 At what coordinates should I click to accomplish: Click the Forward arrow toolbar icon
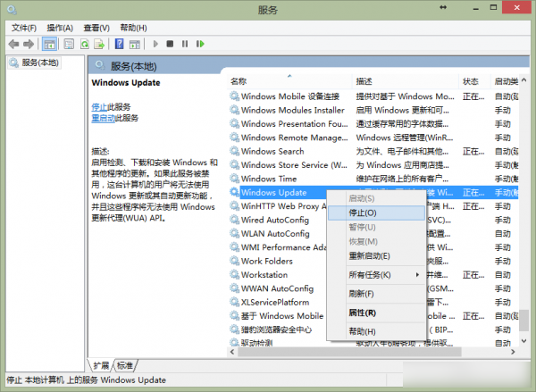(29, 44)
